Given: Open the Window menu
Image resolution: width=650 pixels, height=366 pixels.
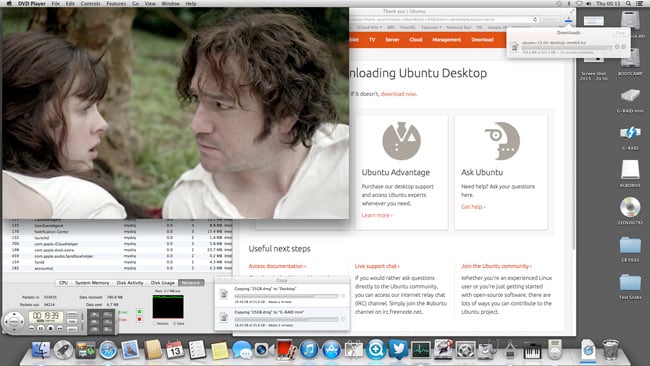Looking at the screenshot, I should pos(170,3).
